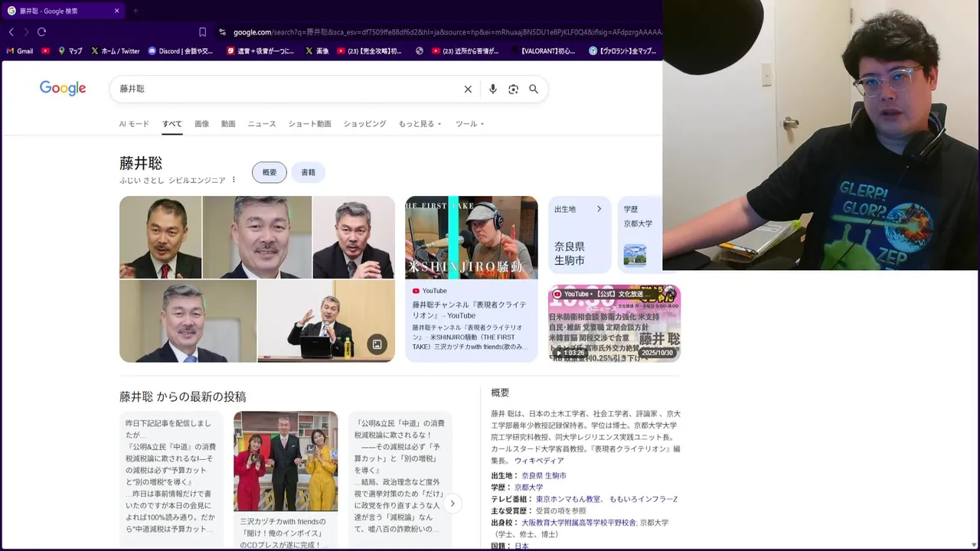Viewport: 980px width, 551px height.
Task: Open the large smiling portrait in the middle
Action: click(257, 237)
